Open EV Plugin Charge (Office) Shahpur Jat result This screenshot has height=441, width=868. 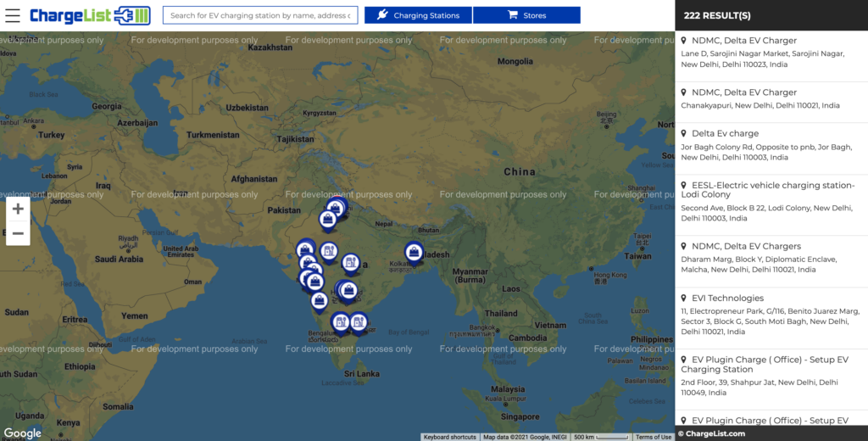tap(765, 365)
